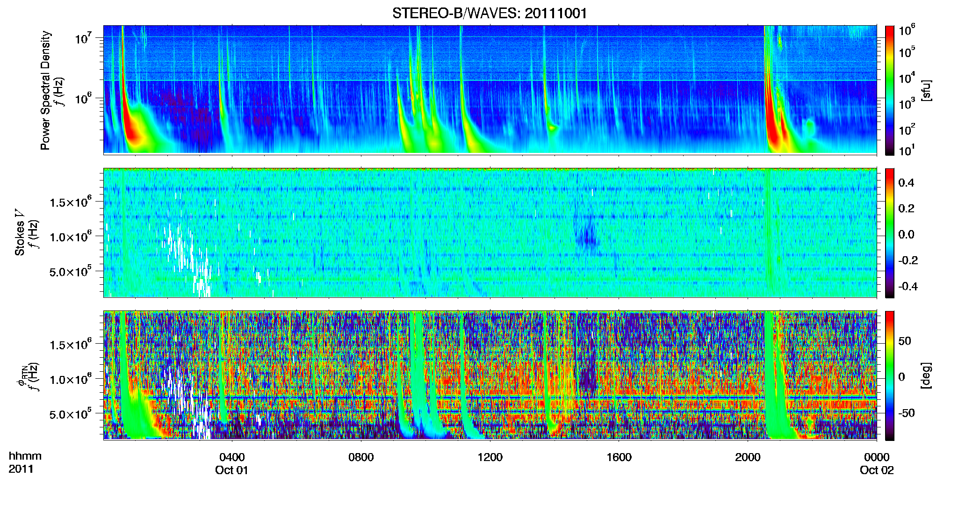Screen dimensions: 980x505
Task: Click the [deg] unit label
Action: coord(926,375)
